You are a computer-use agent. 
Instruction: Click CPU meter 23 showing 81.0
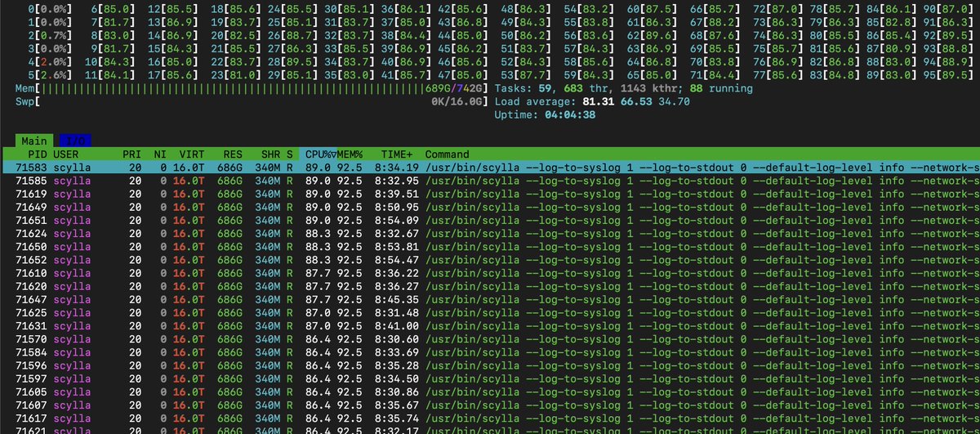234,74
